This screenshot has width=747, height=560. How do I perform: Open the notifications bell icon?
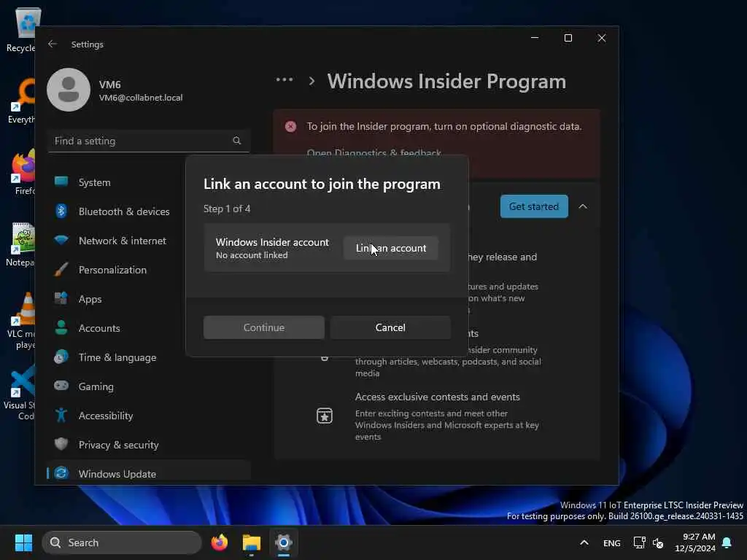[x=727, y=542]
